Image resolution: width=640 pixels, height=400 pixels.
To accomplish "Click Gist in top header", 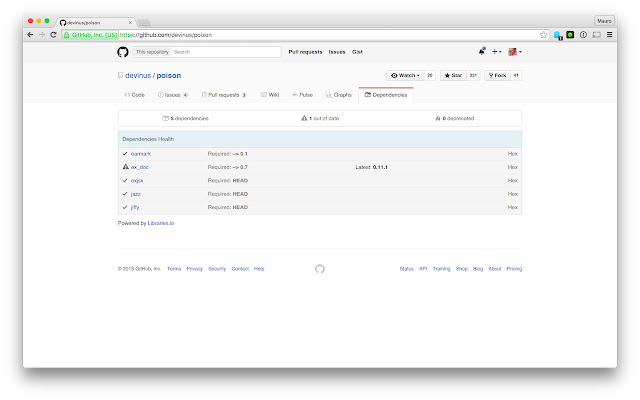I will pos(358,52).
